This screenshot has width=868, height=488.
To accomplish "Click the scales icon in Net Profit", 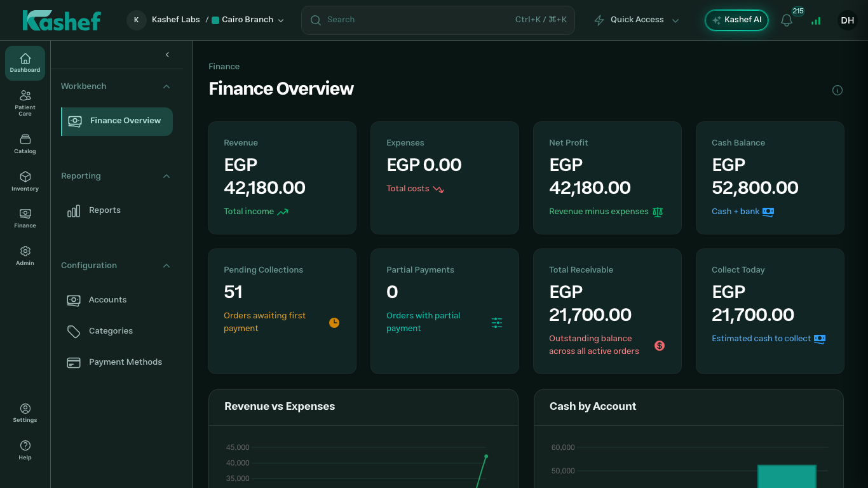I will pyautogui.click(x=658, y=212).
